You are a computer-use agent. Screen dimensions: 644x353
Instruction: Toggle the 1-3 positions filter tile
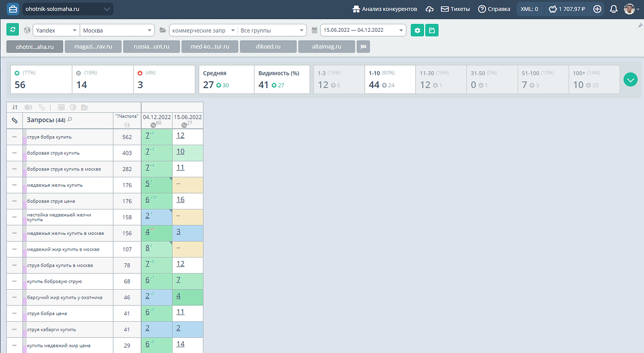coord(339,80)
